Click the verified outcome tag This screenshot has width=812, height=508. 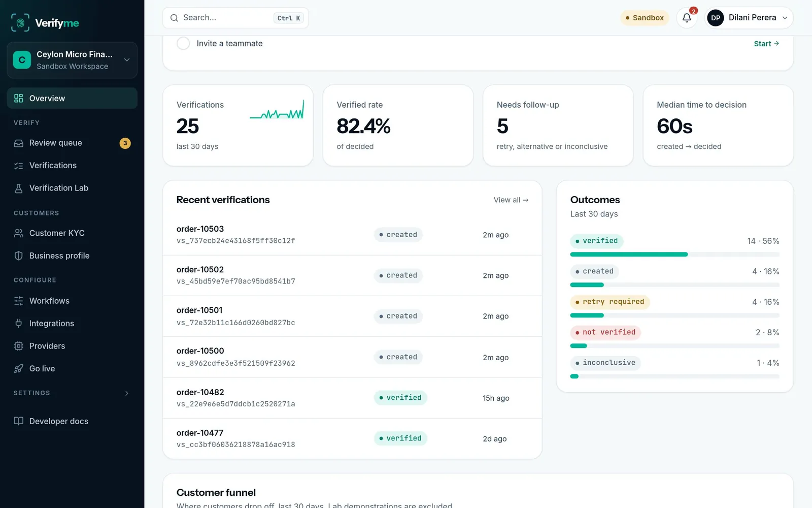[597, 241]
